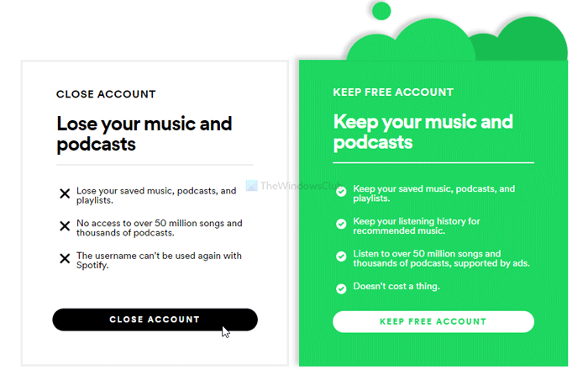Click X icon beside 'username can't be used again'
The width and height of the screenshot is (588, 370).
65,258
